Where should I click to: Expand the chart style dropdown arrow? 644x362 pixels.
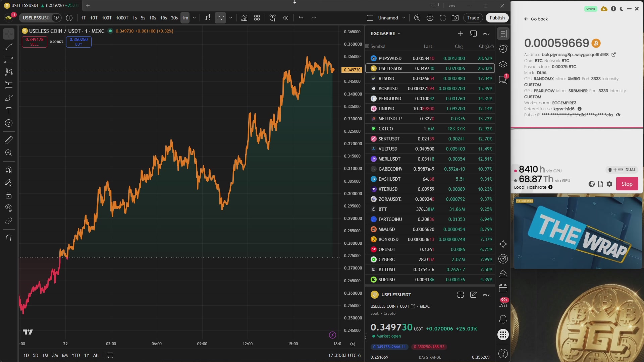pos(231,18)
